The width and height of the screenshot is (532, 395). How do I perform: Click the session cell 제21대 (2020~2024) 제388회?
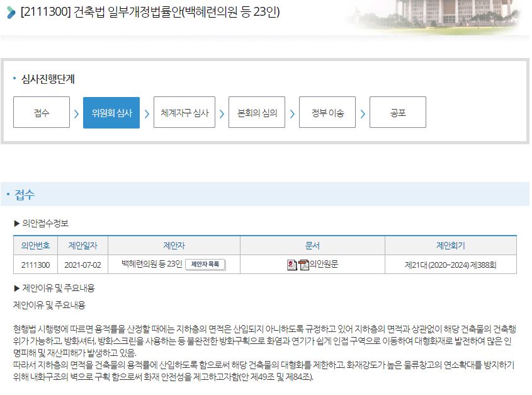pos(451,265)
